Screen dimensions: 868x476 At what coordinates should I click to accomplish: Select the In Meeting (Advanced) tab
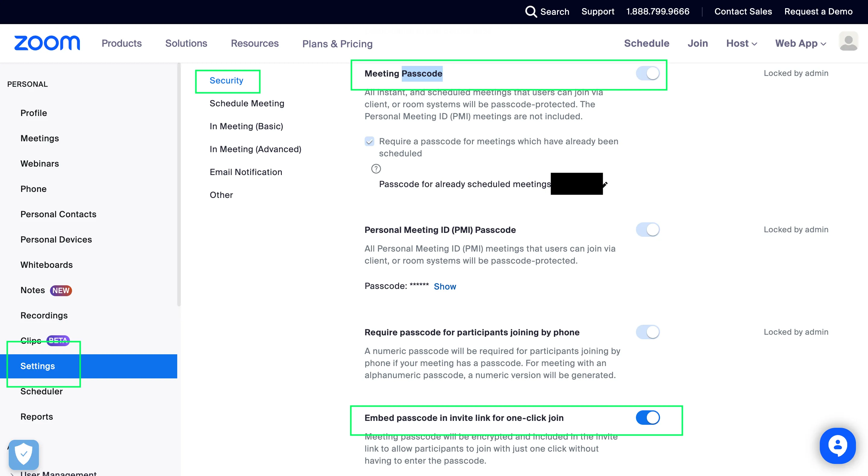click(255, 149)
